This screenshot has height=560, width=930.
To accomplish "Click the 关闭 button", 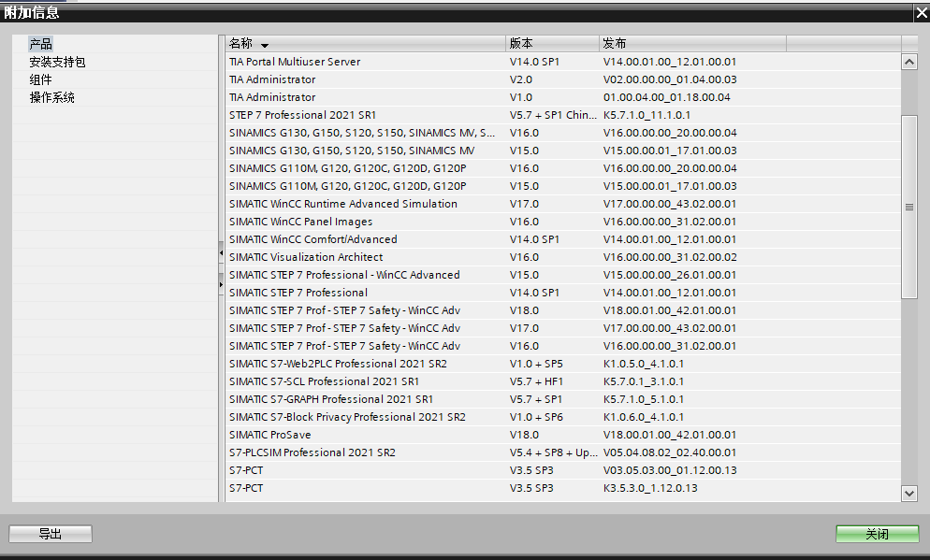I will pyautogui.click(x=877, y=534).
